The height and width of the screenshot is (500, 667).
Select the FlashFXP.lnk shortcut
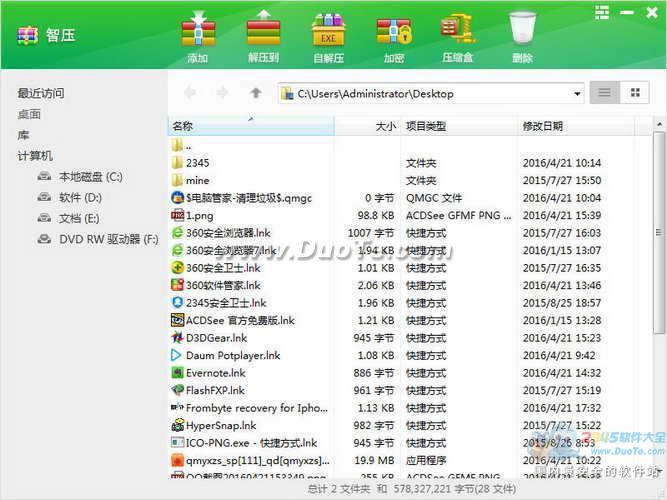(208, 390)
